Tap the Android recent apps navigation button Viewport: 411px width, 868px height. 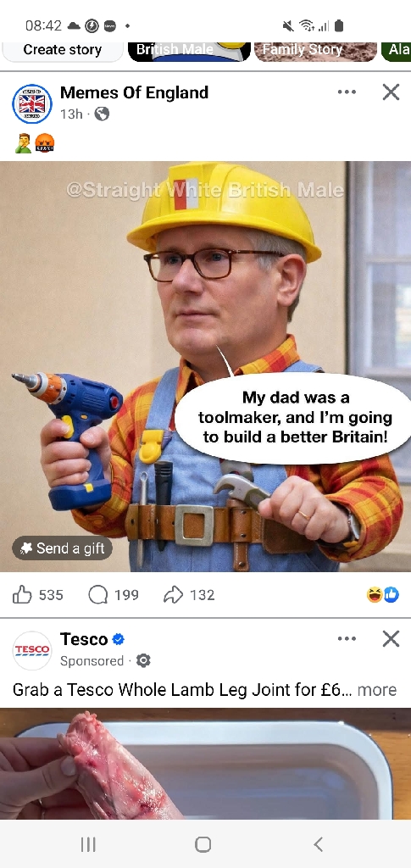(88, 844)
